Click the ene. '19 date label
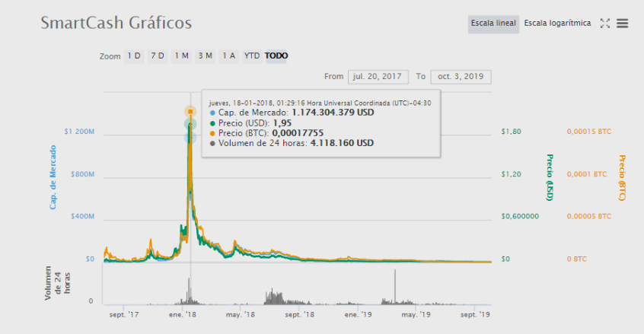Image resolution: width=644 pixels, height=334 pixels. coord(358,315)
